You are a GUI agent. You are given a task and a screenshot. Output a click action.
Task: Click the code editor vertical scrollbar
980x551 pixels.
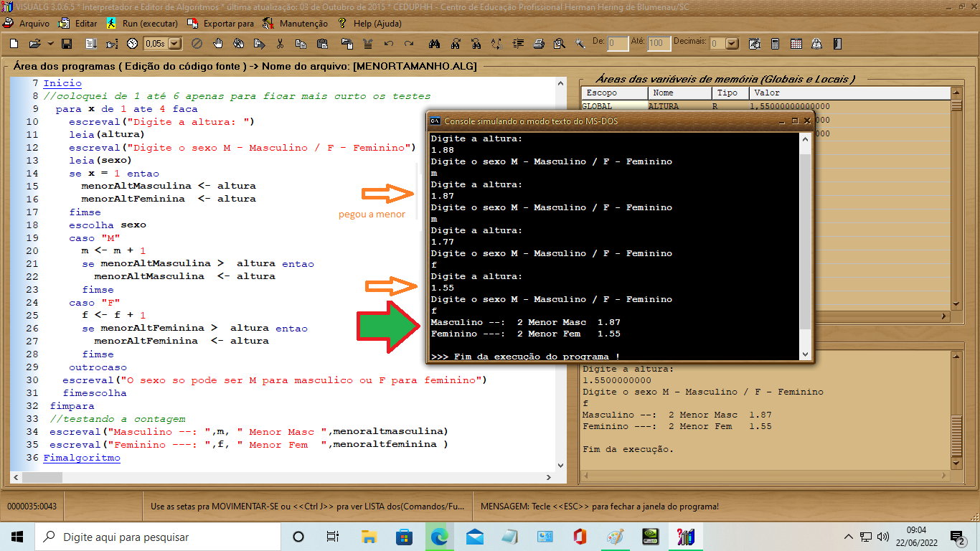point(562,274)
